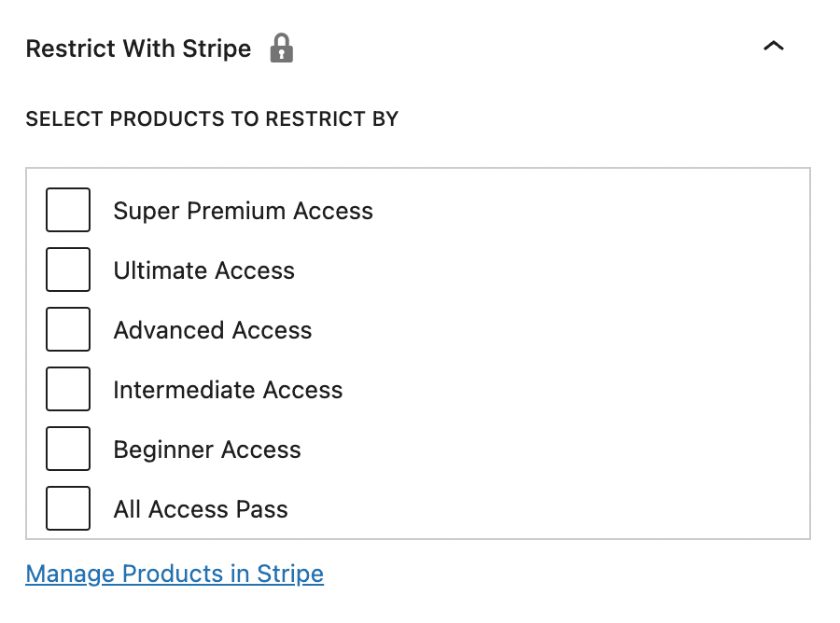Click the Select Products To Restrict By heading
This screenshot has width=840, height=623.
[x=212, y=118]
